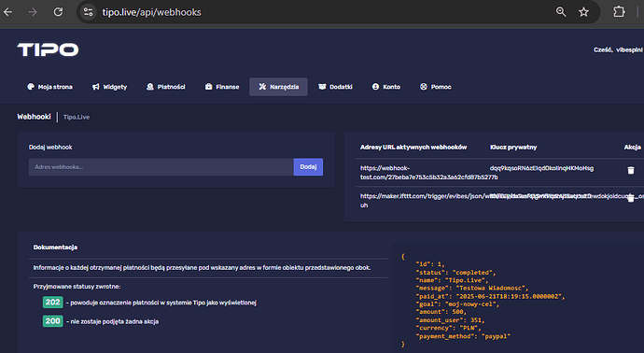Image resolution: width=644 pixels, height=353 pixels.
Task: Open the Dodatki menu
Action: tap(336, 87)
